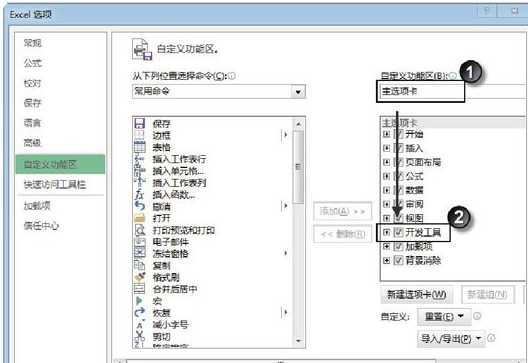Open the 常用命令 commands dropdown
Image resolution: width=528 pixels, height=363 pixels.
(x=219, y=91)
